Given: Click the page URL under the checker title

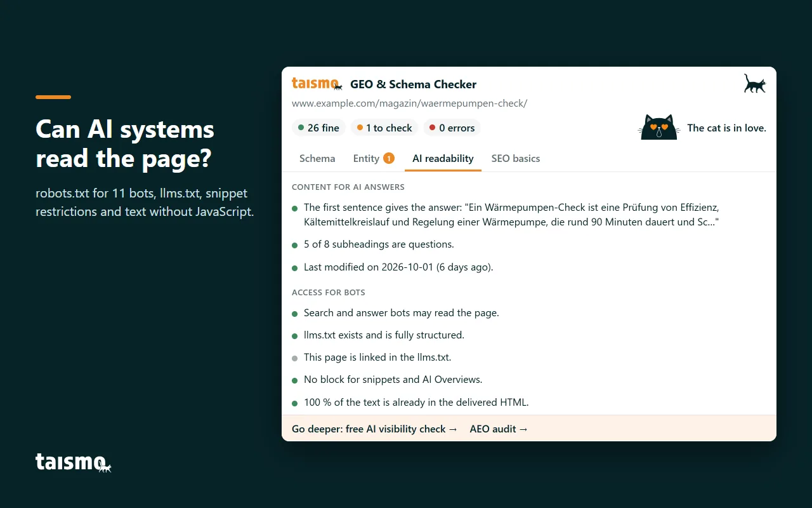Looking at the screenshot, I should pyautogui.click(x=409, y=103).
